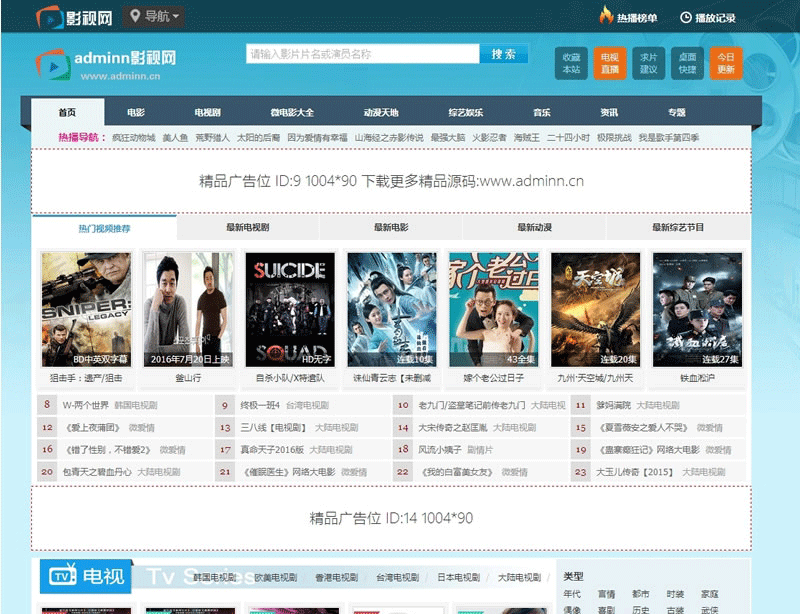The width and height of the screenshot is (800, 614).
Task: Open the Sniper Legacy movie poster
Action: pyautogui.click(x=86, y=310)
